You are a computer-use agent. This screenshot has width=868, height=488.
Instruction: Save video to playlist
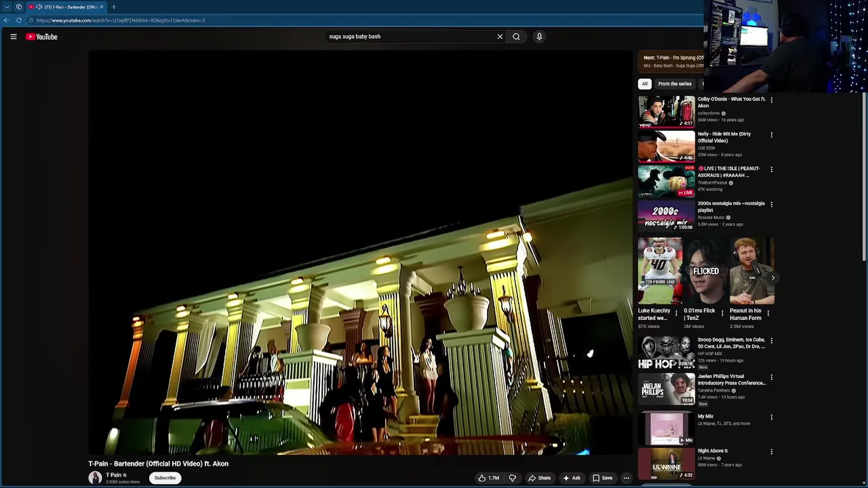coord(602,478)
